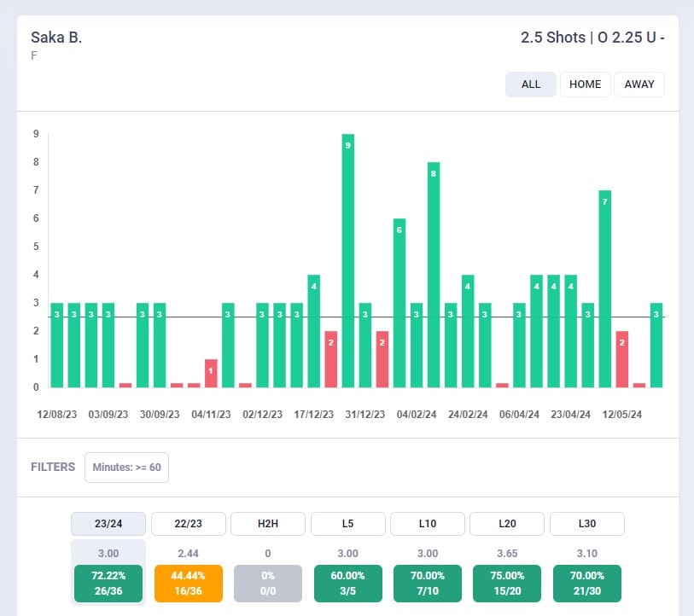Click the 3.10 average under L30
The width and height of the screenshot is (694, 616).
587,554
